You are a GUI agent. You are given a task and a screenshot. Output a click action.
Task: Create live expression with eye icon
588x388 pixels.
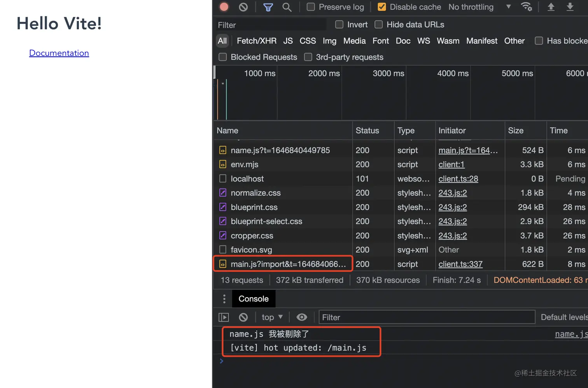(302, 317)
